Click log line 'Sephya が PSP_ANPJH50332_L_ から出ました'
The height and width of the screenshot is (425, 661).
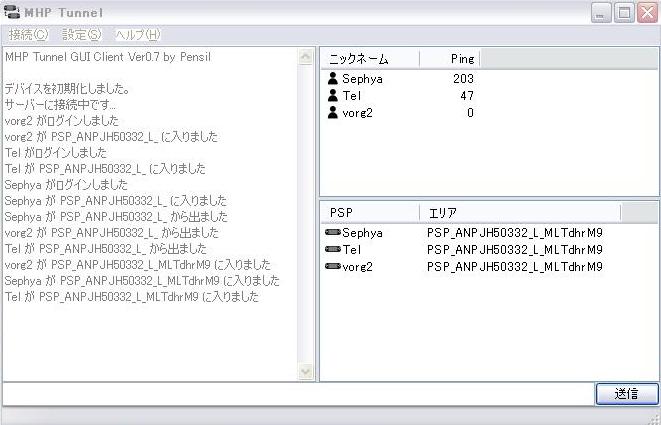pyautogui.click(x=116, y=217)
